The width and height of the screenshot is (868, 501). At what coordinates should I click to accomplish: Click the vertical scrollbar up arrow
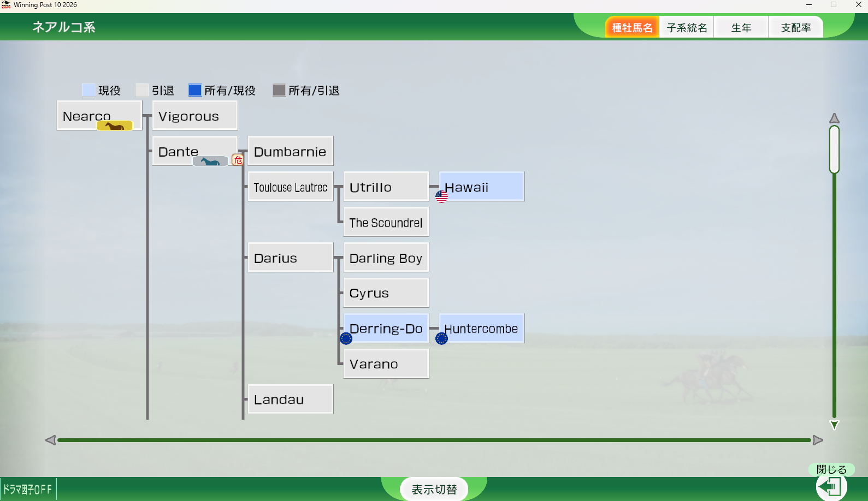834,118
